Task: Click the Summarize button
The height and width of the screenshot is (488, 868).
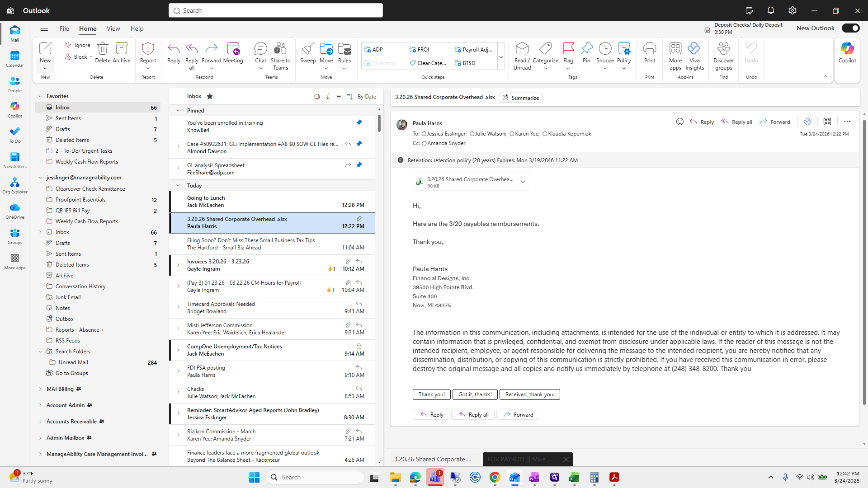Action: [520, 98]
